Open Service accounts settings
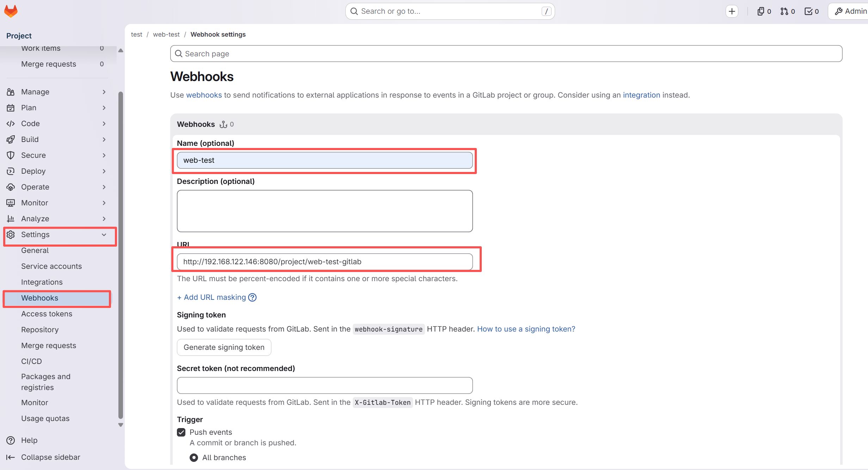This screenshot has height=470, width=868. coord(51,266)
